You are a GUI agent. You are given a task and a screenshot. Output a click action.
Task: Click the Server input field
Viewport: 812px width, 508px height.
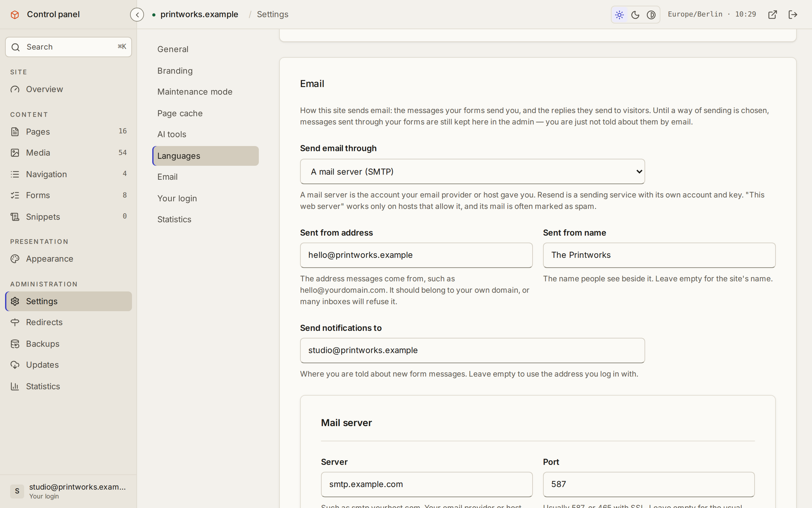point(427,484)
